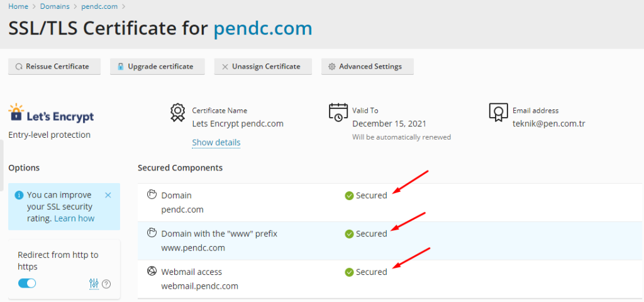
Task: Click the email certificate icon beside Email address
Action: [x=498, y=112]
